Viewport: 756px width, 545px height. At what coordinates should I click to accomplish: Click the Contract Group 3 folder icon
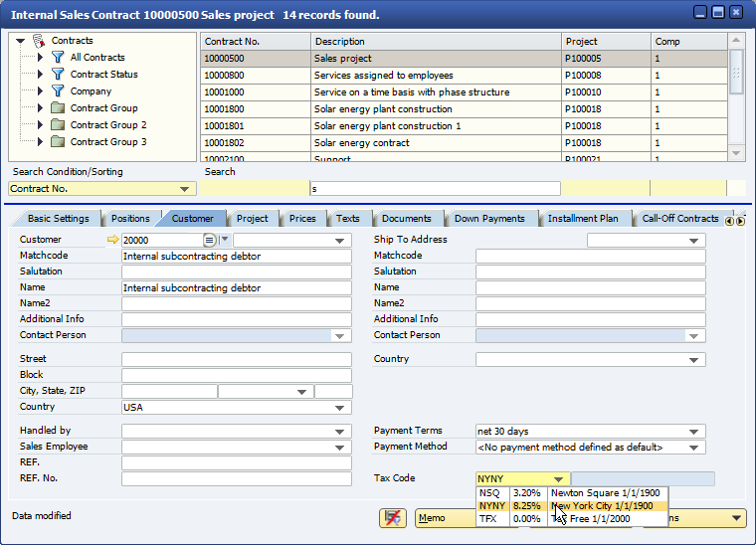pos(58,141)
